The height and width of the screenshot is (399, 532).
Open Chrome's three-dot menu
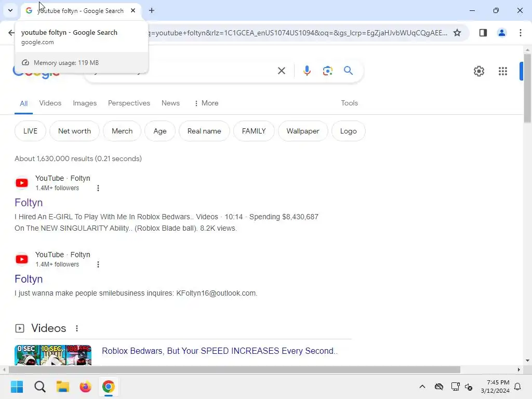pyautogui.click(x=520, y=33)
